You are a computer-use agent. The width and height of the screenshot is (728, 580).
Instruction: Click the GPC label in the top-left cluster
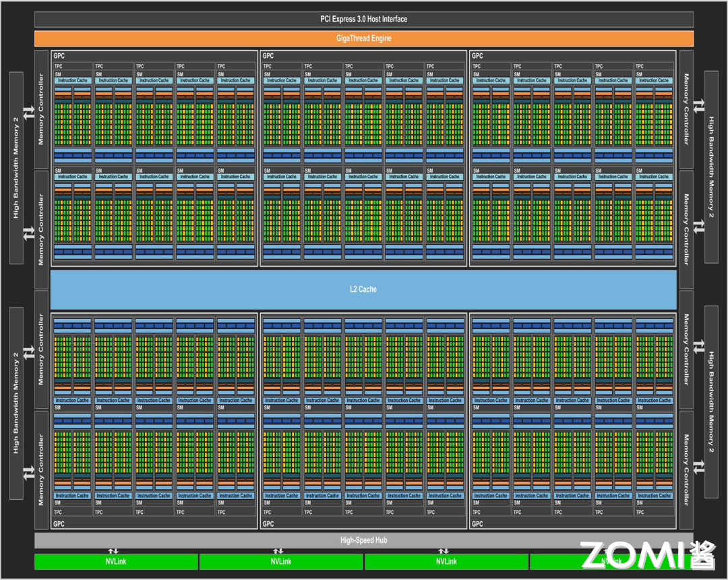pos(59,56)
